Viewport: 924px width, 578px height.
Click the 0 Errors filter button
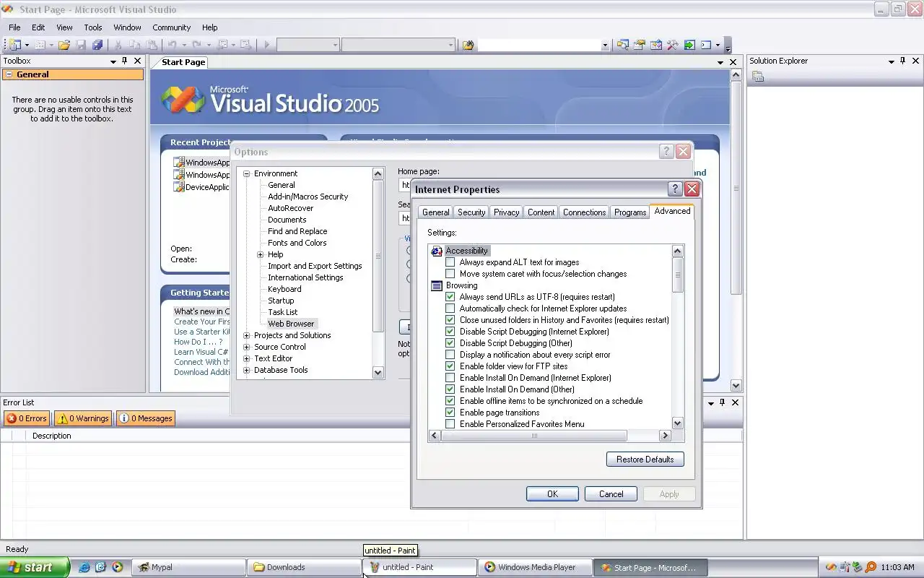pos(27,418)
